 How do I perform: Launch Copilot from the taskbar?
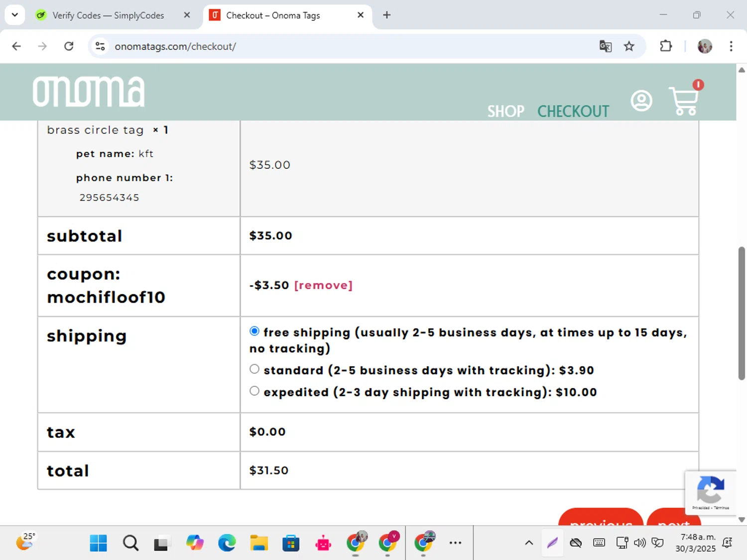195,543
